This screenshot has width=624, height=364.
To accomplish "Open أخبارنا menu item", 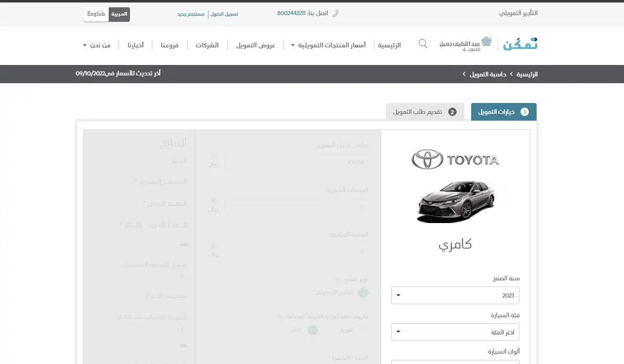I will [x=136, y=45].
